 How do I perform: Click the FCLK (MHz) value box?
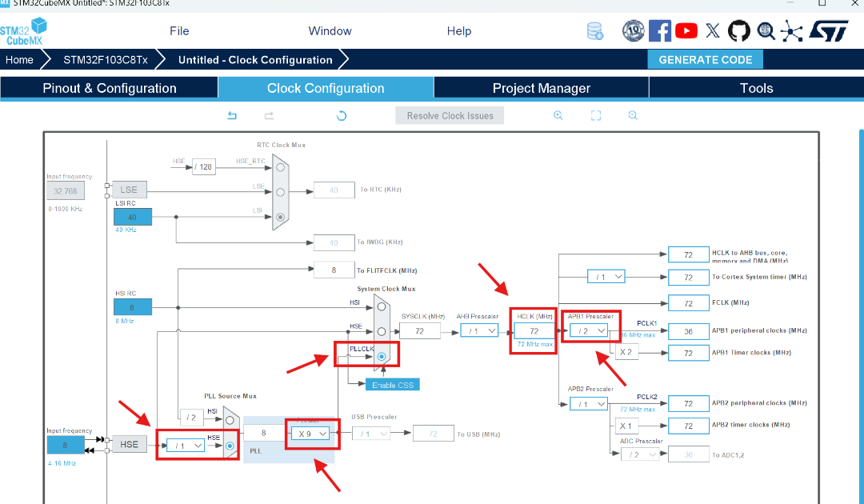coord(688,303)
